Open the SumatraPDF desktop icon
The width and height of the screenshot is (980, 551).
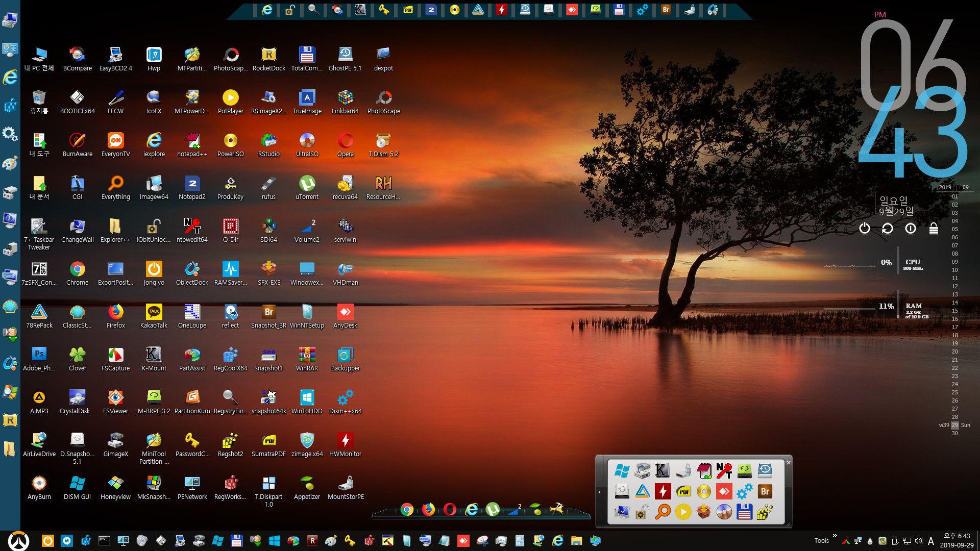click(268, 445)
